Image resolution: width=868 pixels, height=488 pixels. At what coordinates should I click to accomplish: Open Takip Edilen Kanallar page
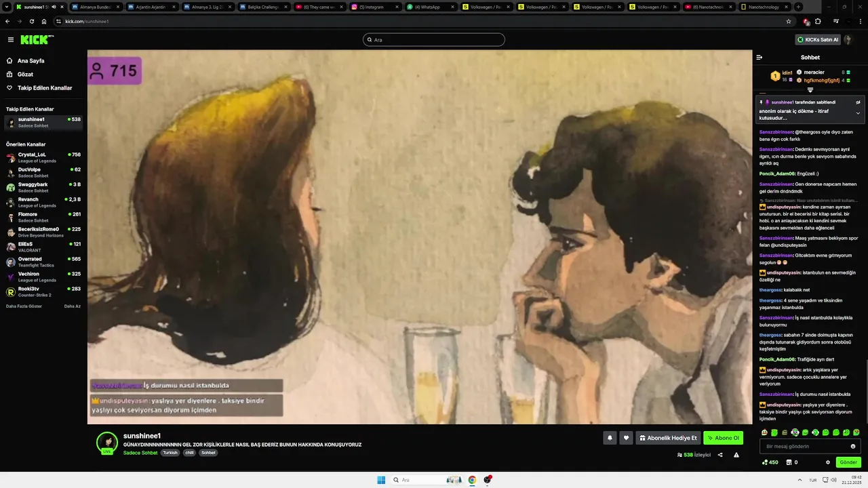[45, 87]
